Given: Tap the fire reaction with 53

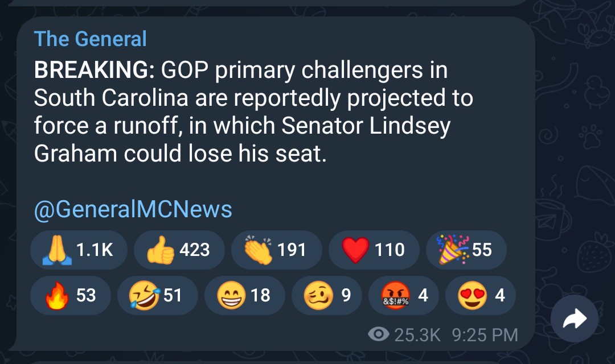Looking at the screenshot, I should pos(71,296).
